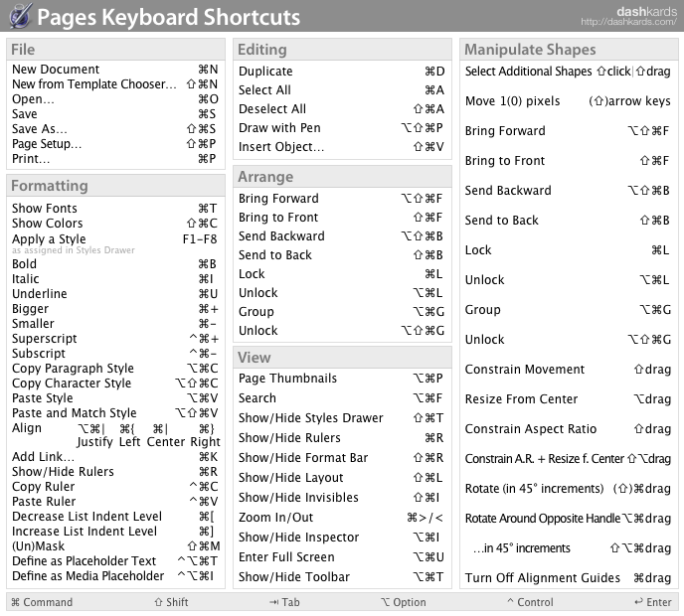
Task: Click the Duplicate row
Action: click(x=342, y=72)
